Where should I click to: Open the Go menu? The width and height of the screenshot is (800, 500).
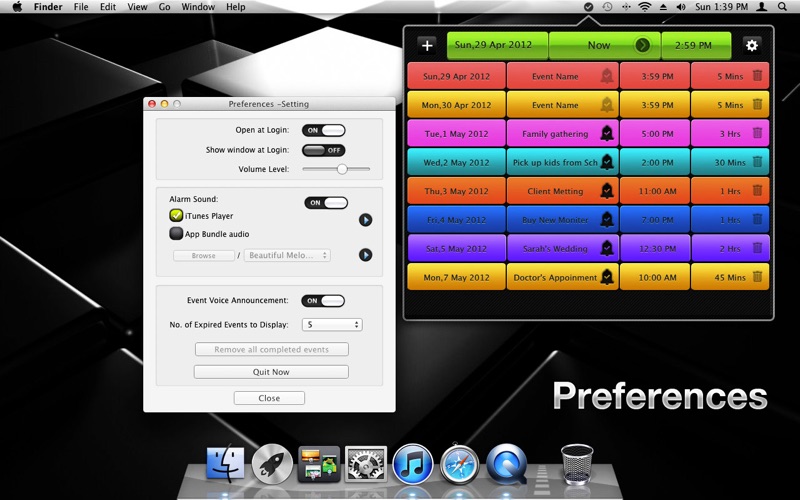164,7
